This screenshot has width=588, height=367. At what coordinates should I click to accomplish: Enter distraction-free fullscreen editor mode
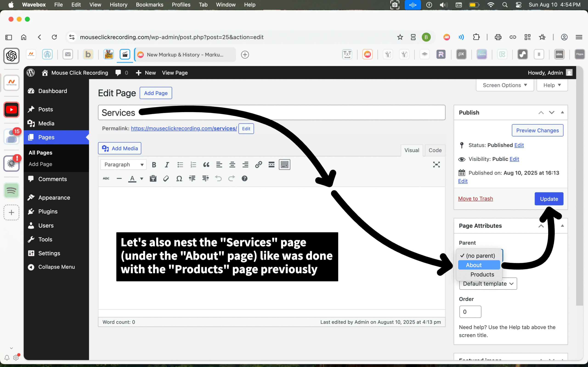(436, 165)
